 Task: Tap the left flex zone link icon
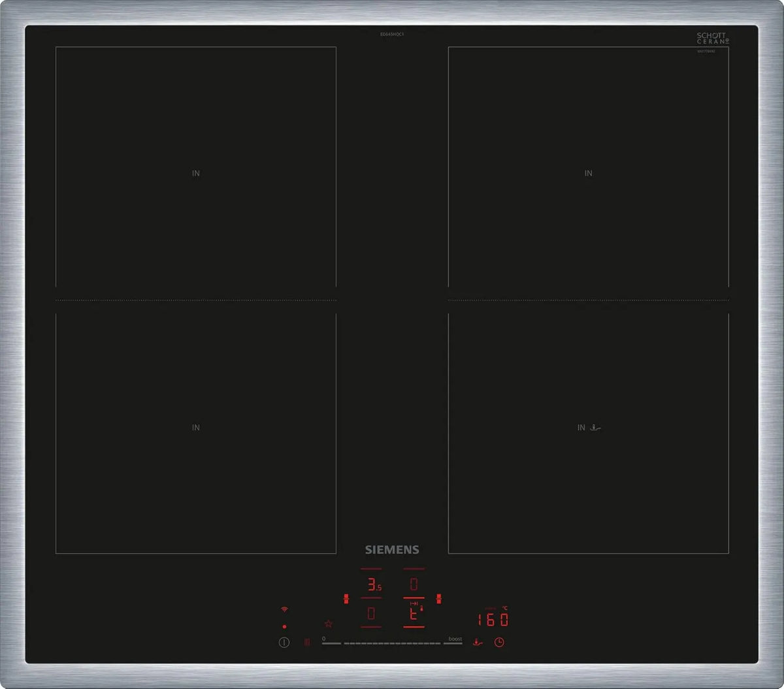point(346,598)
